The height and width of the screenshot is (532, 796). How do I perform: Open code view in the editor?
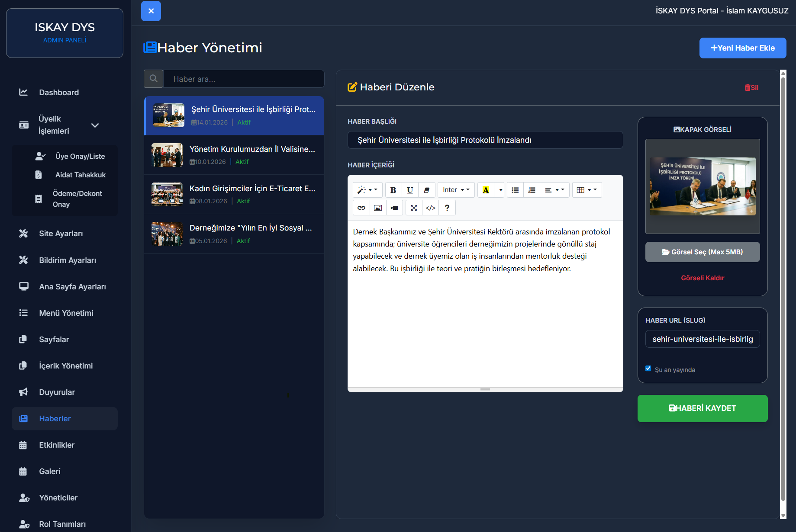tap(430, 208)
